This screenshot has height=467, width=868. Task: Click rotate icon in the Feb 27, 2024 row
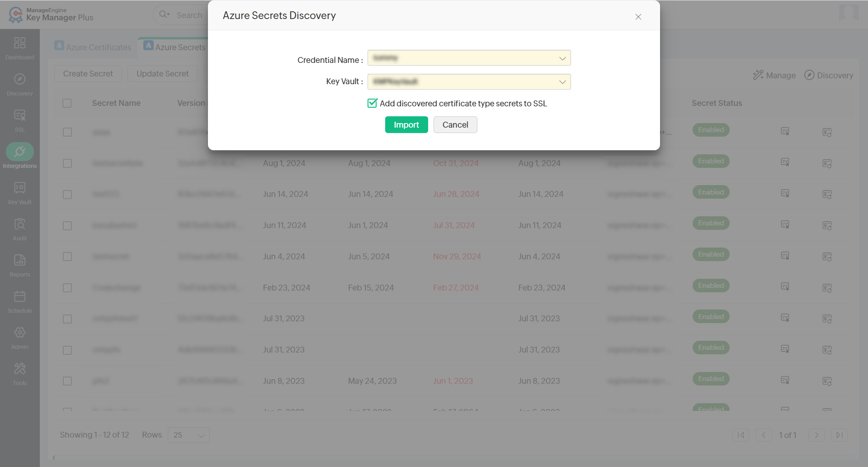coord(827,288)
